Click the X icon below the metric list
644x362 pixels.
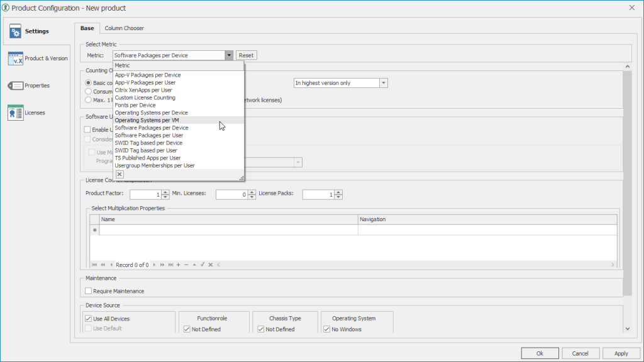click(119, 175)
